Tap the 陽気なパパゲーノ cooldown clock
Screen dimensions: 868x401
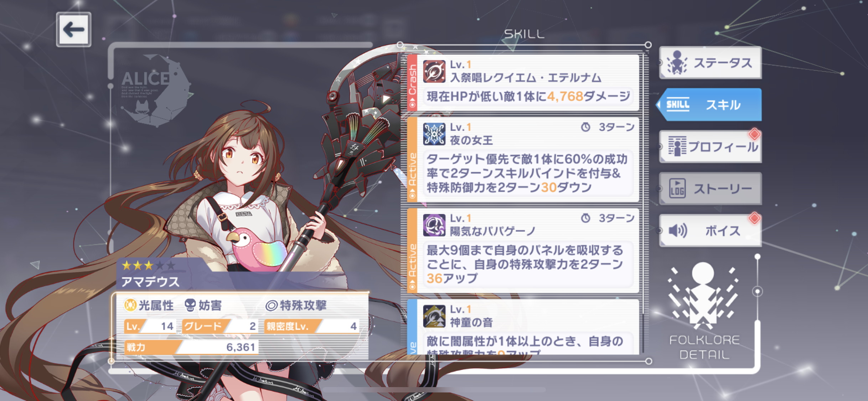pyautogui.click(x=586, y=218)
